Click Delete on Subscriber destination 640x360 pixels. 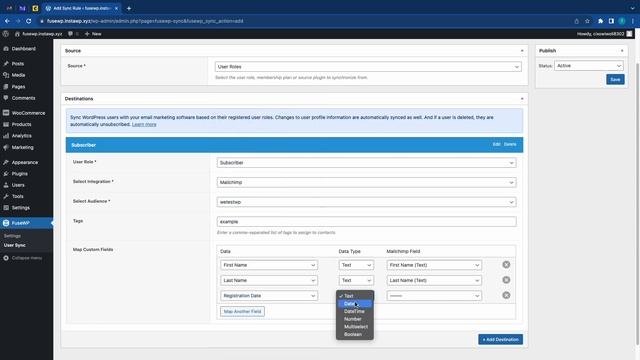pyautogui.click(x=510, y=144)
